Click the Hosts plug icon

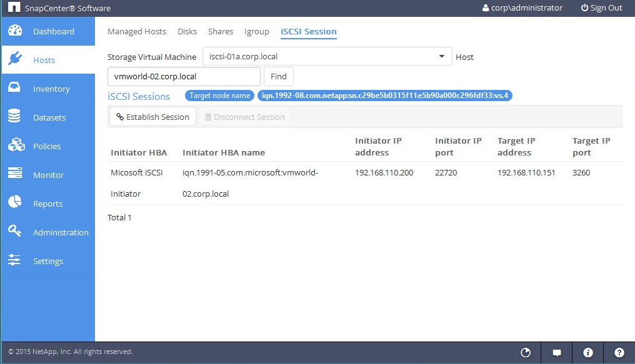[15, 60]
